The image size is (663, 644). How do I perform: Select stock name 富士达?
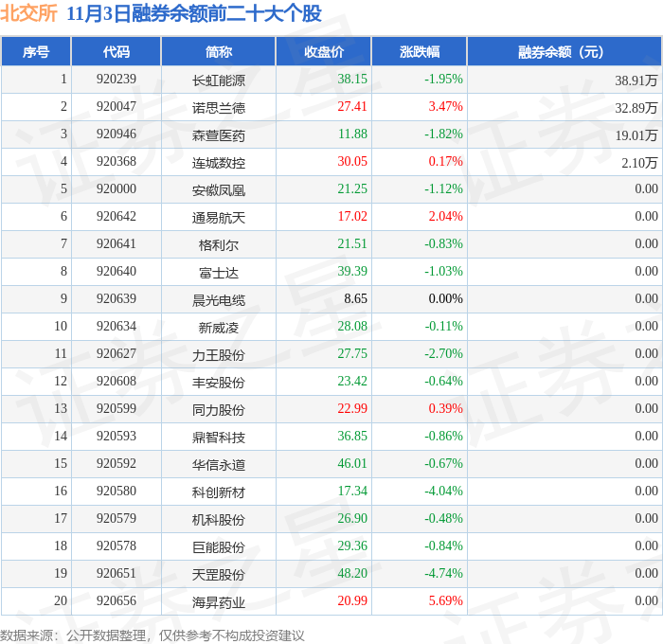(219, 273)
